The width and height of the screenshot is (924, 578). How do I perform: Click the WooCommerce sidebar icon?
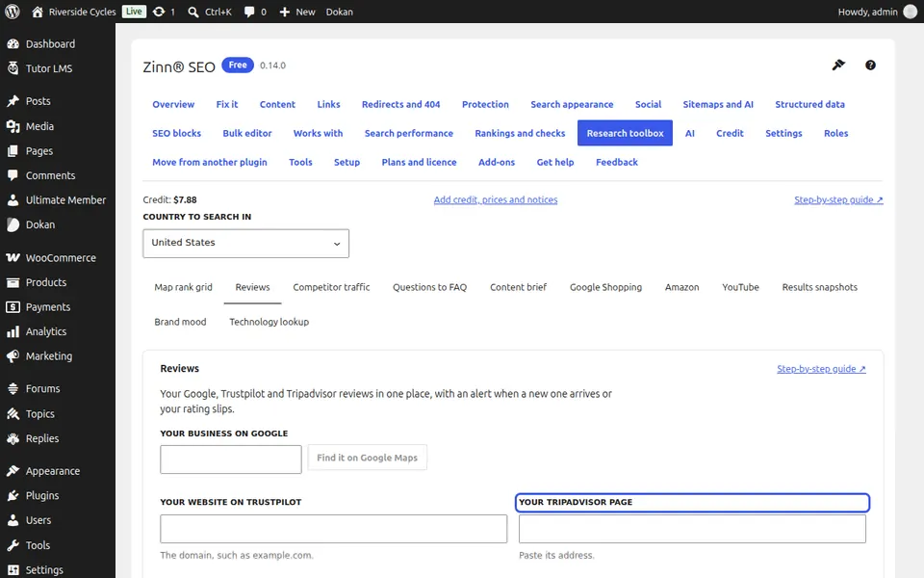[13, 258]
